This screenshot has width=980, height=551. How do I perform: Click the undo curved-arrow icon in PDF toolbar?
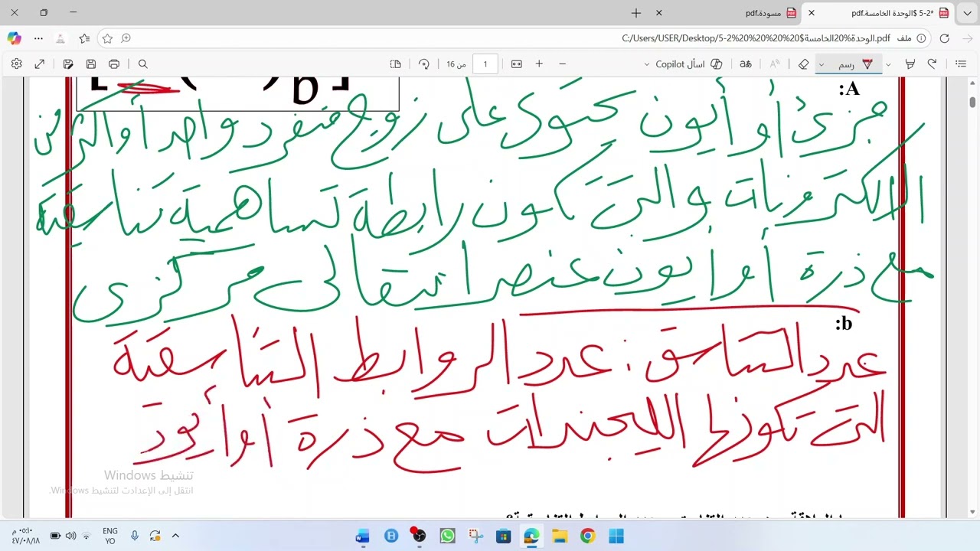coord(932,64)
